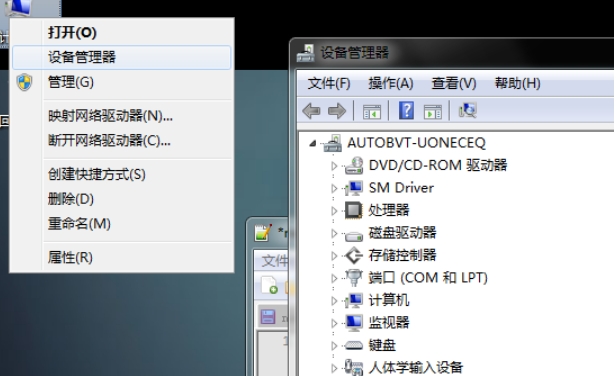Click the AUTOBVT-UONECEQ computer icon

click(332, 143)
